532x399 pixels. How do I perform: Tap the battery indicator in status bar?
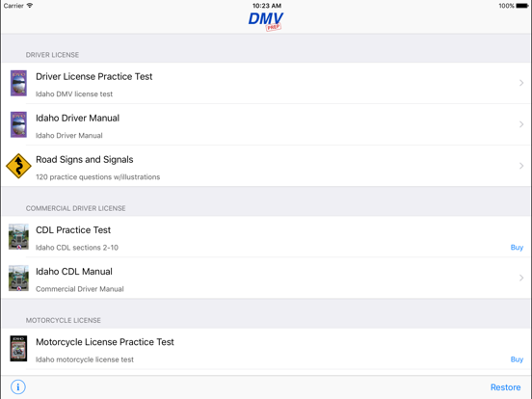(x=522, y=6)
